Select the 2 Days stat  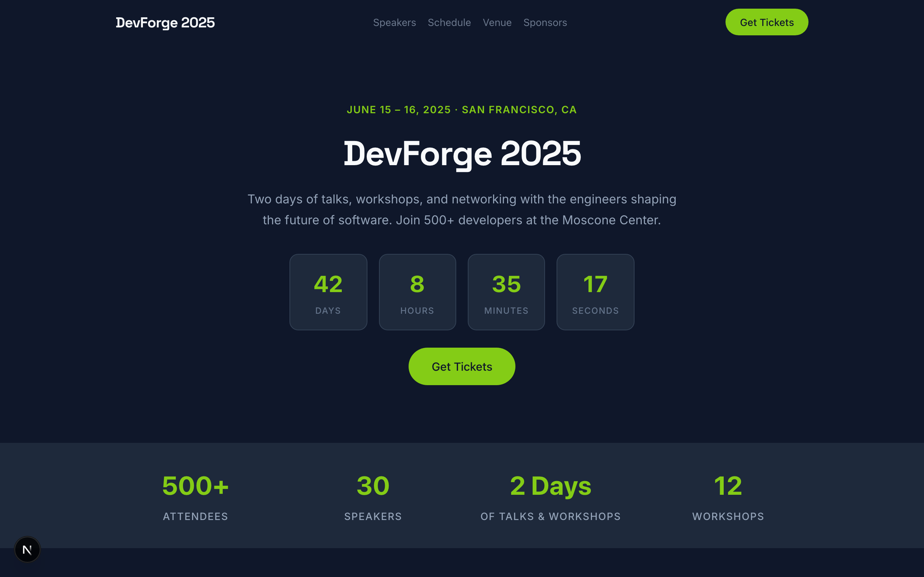point(550,486)
